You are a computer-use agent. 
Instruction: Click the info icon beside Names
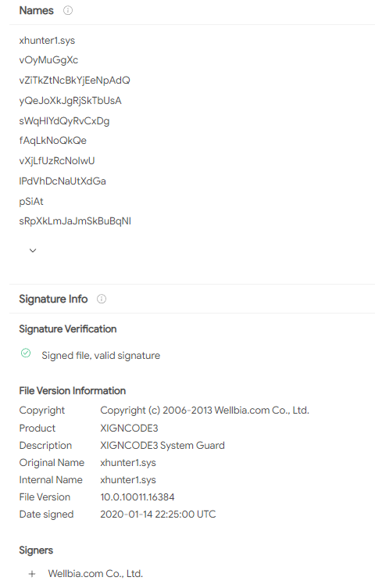68,10
